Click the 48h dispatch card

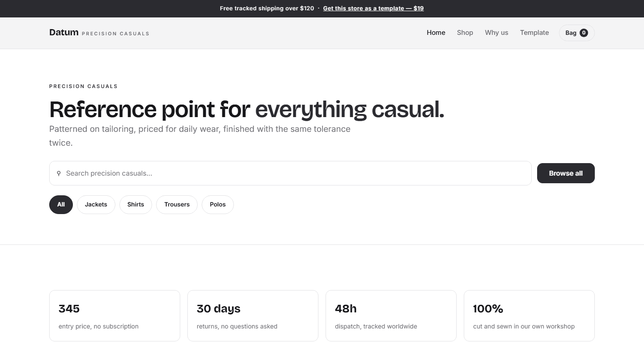(x=391, y=316)
